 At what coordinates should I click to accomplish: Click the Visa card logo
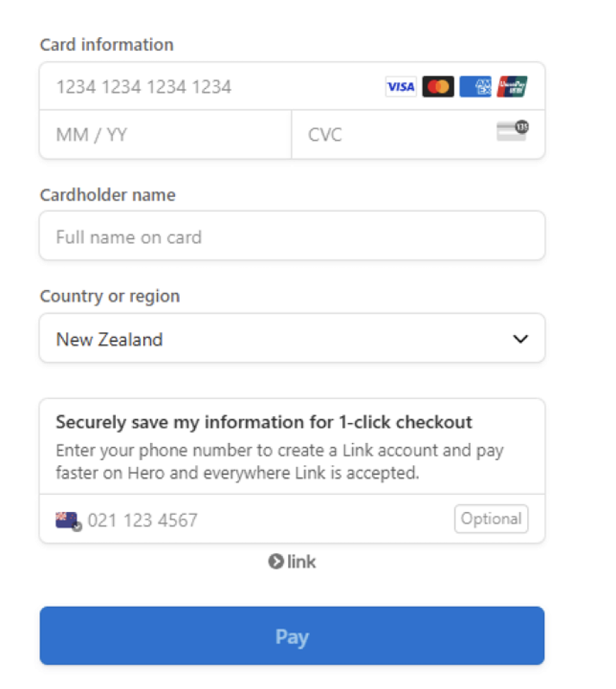click(400, 87)
